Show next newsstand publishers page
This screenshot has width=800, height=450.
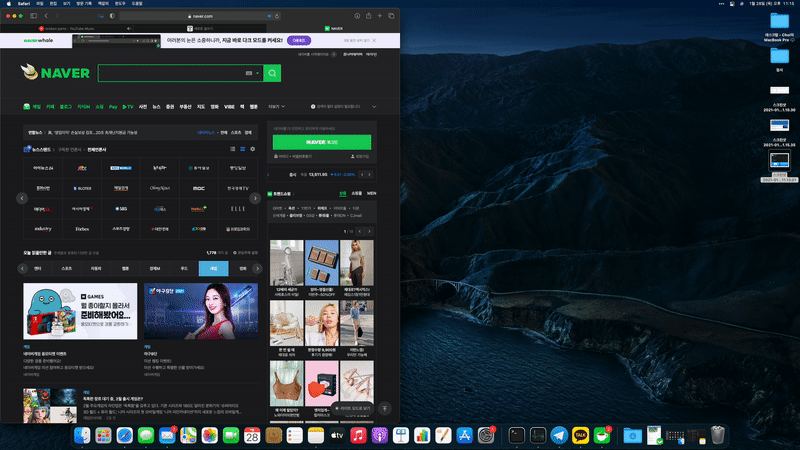point(255,198)
